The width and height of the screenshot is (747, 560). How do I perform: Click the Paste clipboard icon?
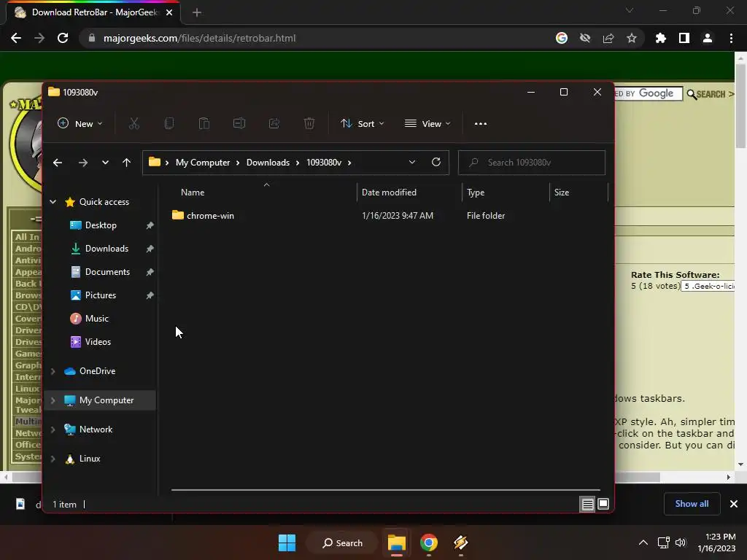coord(204,124)
